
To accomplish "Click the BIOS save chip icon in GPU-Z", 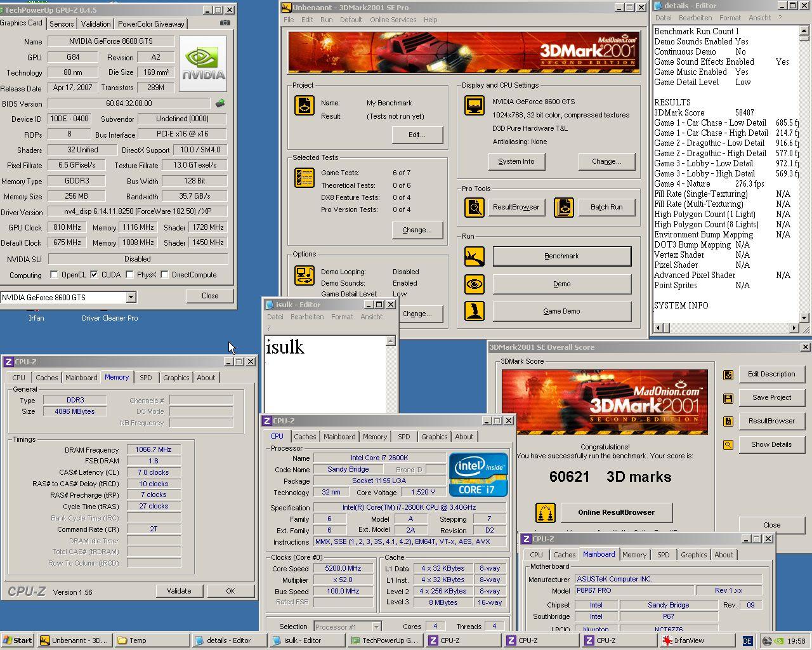I will (220, 103).
